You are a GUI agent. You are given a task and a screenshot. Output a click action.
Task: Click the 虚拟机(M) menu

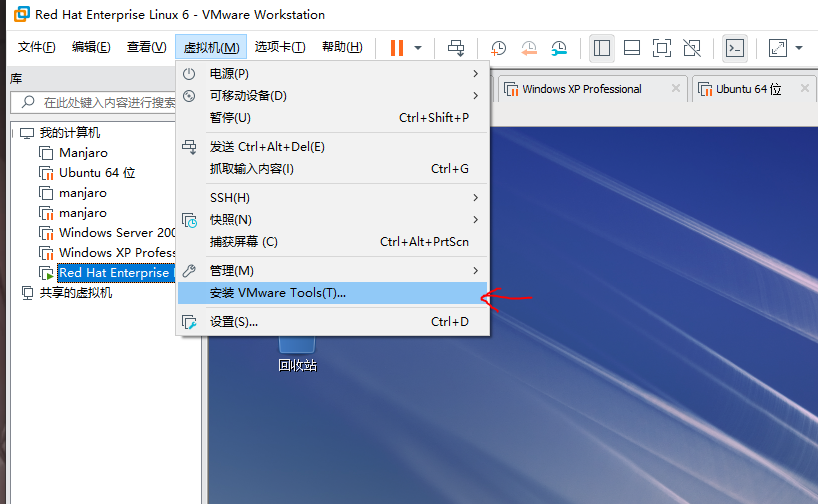(x=211, y=47)
